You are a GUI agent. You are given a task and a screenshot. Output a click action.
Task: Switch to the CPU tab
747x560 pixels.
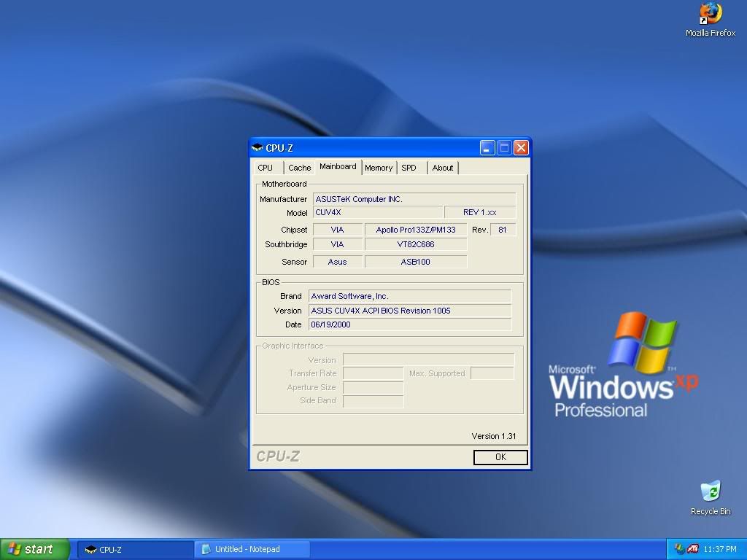[266, 168]
